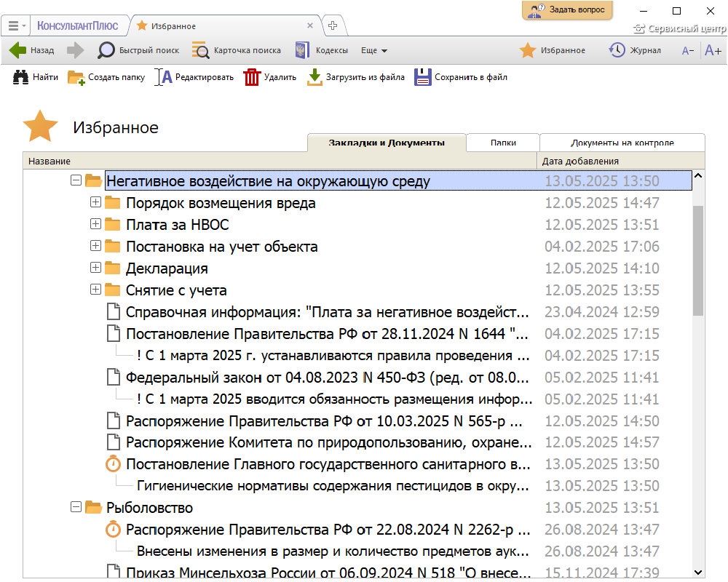Open bookmark about обязанность размещения инфор

pos(334,399)
